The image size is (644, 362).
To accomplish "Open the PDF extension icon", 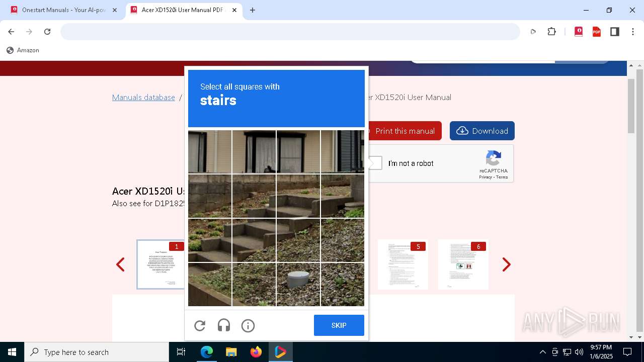I will pyautogui.click(x=597, y=32).
